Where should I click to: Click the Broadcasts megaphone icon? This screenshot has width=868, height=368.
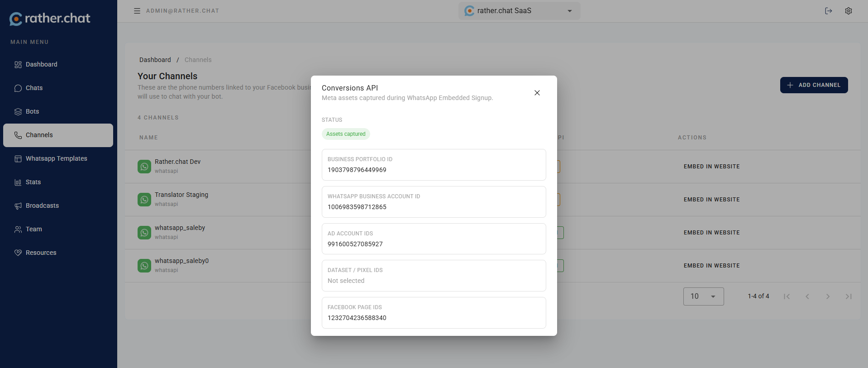tap(18, 206)
